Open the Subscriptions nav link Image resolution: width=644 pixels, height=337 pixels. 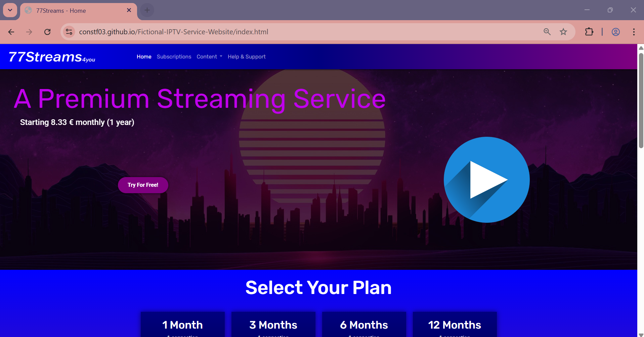[174, 57]
